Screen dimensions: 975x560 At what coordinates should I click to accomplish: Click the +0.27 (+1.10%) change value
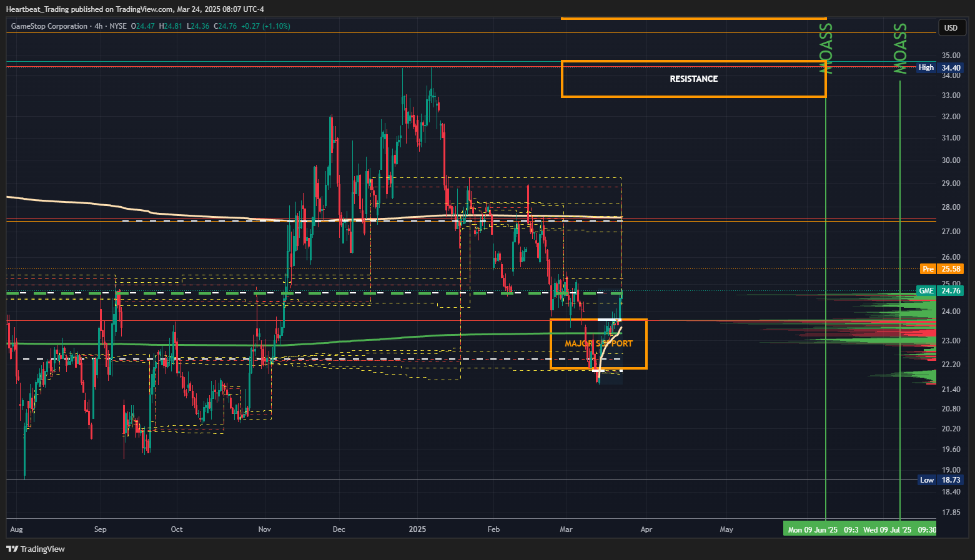265,26
